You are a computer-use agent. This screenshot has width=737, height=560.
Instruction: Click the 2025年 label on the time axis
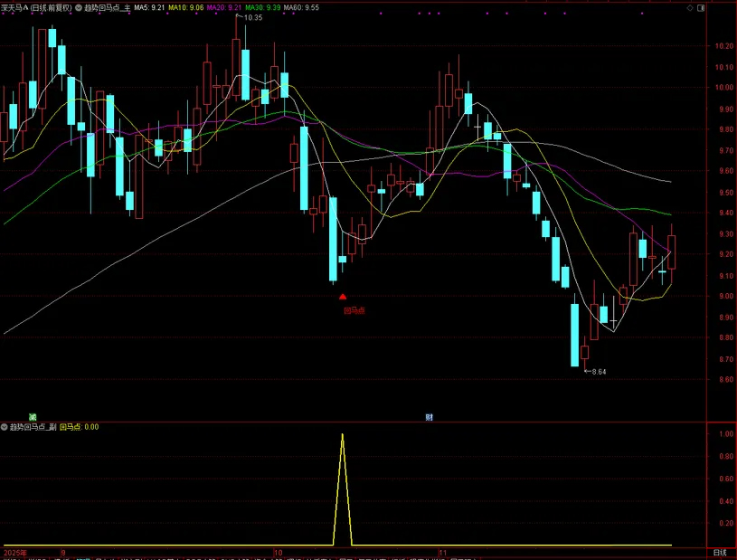(15, 552)
